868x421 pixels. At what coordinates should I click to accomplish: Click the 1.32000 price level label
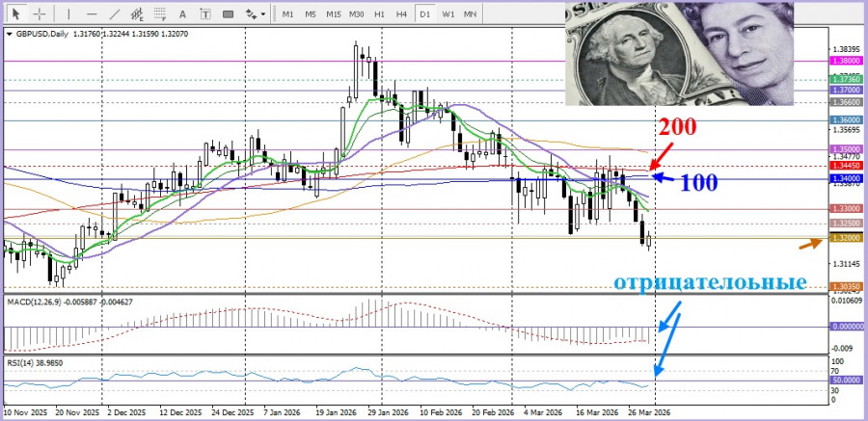847,238
